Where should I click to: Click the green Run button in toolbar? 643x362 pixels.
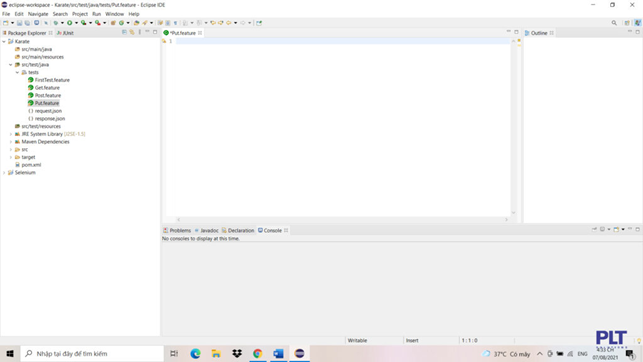point(70,23)
